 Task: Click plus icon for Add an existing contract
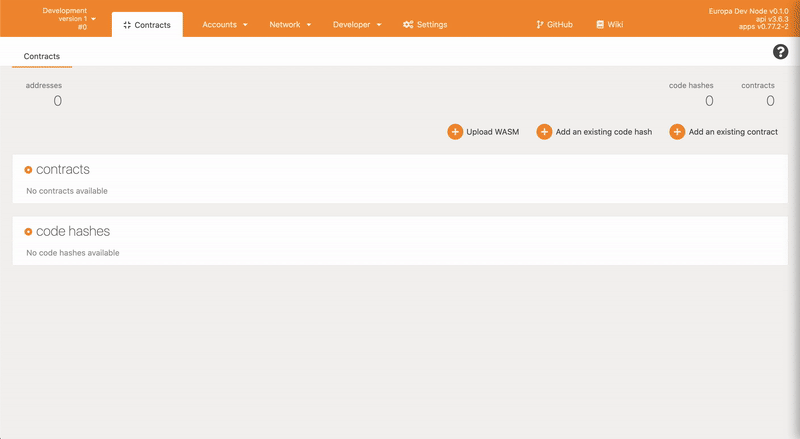click(677, 131)
